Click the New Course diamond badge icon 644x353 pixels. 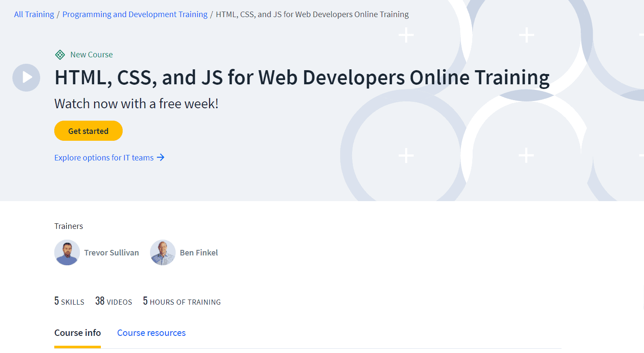coord(60,54)
